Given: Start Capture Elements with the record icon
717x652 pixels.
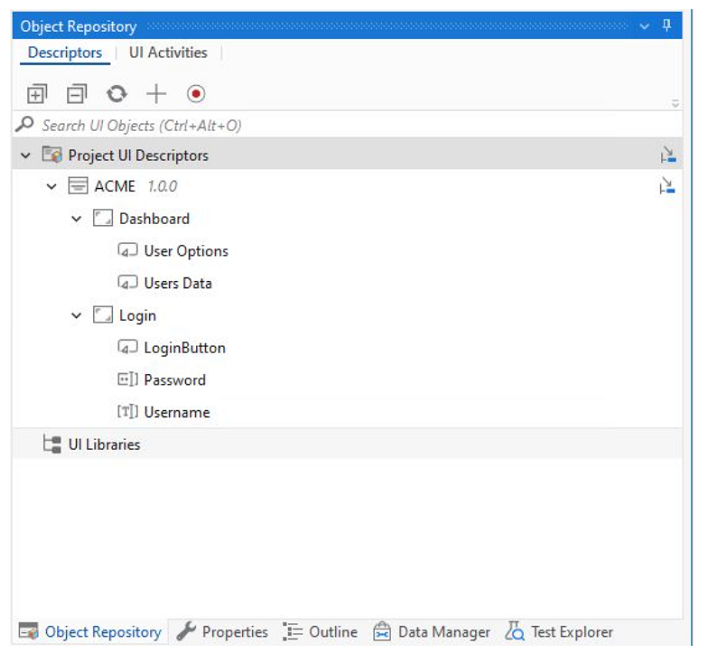Looking at the screenshot, I should coord(196,94).
